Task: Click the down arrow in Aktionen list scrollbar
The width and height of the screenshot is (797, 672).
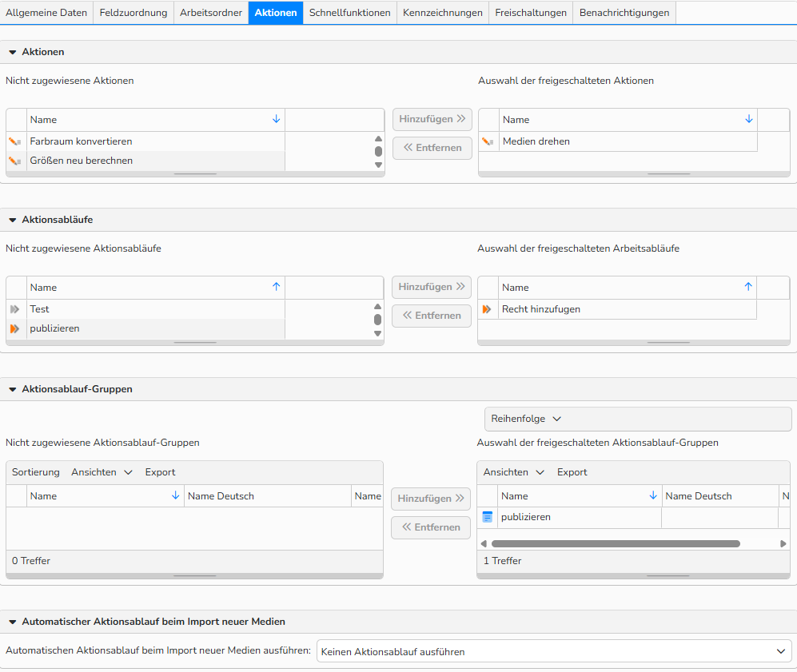Action: (x=378, y=165)
